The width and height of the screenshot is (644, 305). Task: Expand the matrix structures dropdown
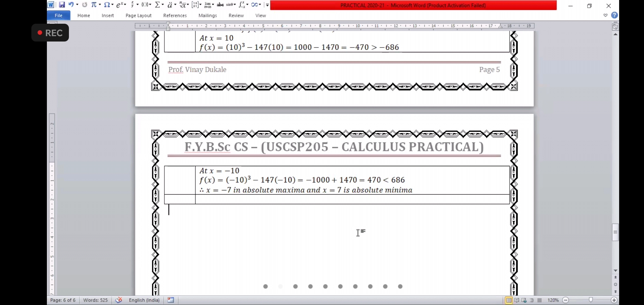pyautogui.click(x=201, y=5)
